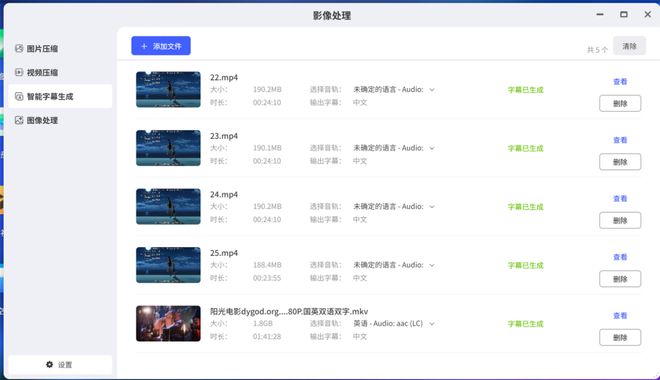
Task: Click the 字幕已生成 status for the mkv file
Action: [526, 324]
